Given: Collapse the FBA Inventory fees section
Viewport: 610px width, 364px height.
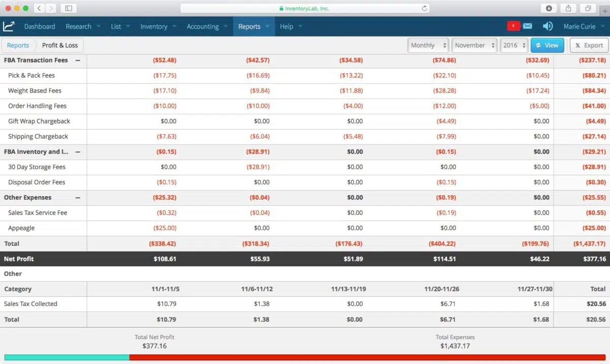Looking at the screenshot, I should coord(78,151).
